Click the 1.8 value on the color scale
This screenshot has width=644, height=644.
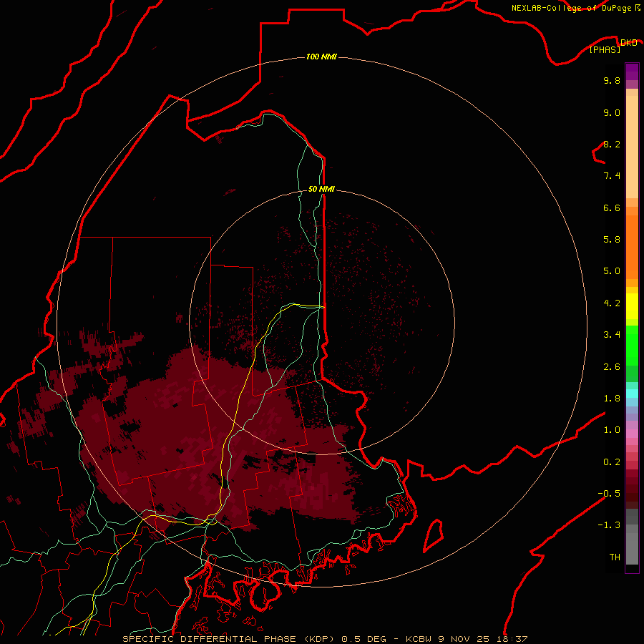tap(612, 399)
